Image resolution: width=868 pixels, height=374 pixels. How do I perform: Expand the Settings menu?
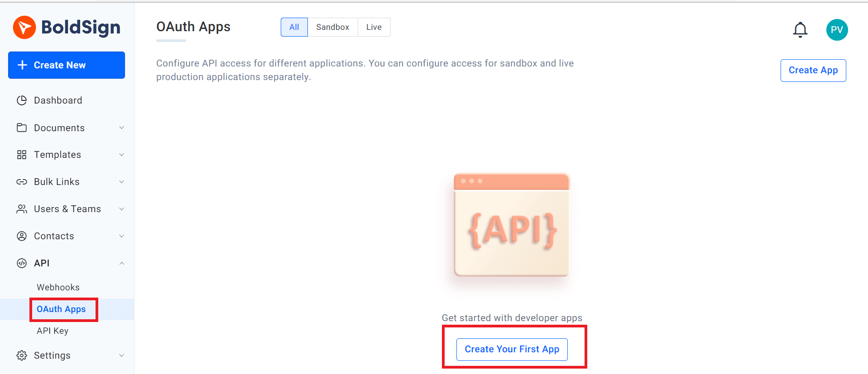(x=121, y=355)
